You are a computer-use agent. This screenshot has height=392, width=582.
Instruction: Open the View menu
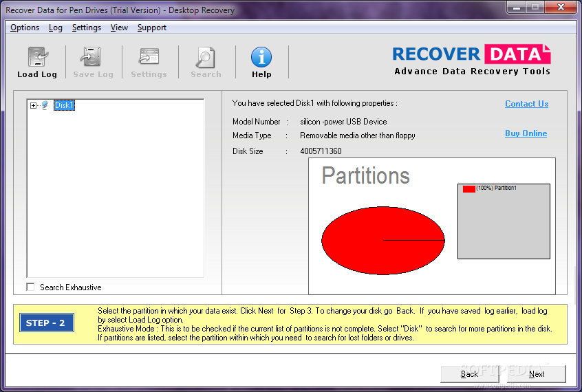(119, 28)
